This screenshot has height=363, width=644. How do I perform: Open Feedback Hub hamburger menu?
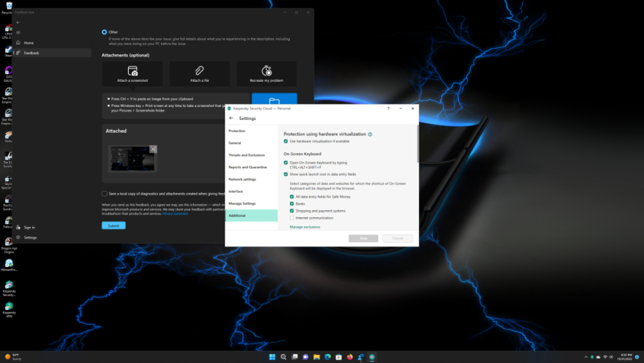pyautogui.click(x=17, y=32)
